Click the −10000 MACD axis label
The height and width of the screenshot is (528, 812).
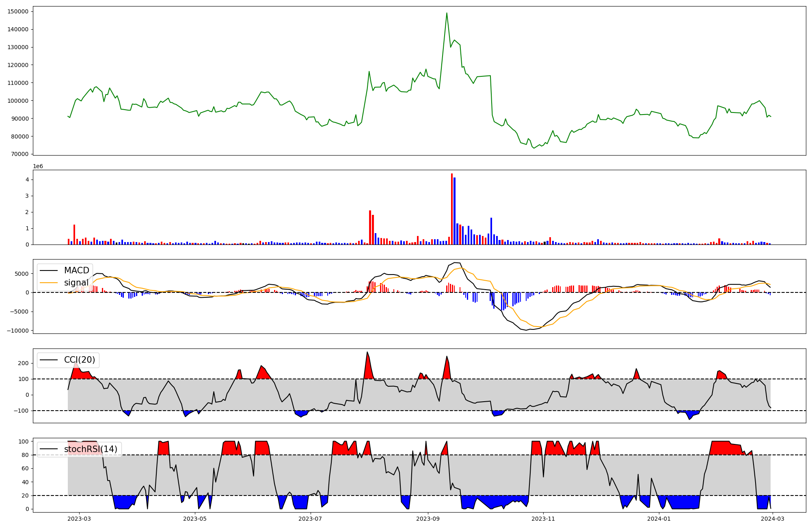click(17, 331)
